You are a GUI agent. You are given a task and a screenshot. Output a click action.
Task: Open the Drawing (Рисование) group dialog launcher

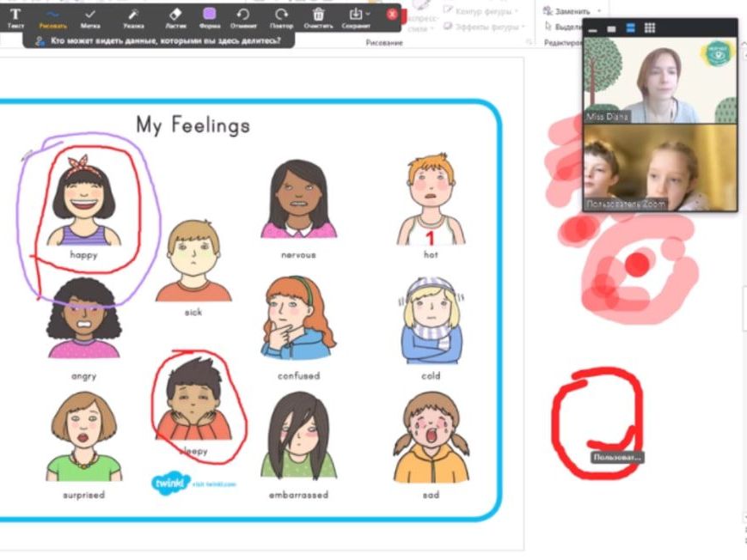(529, 42)
